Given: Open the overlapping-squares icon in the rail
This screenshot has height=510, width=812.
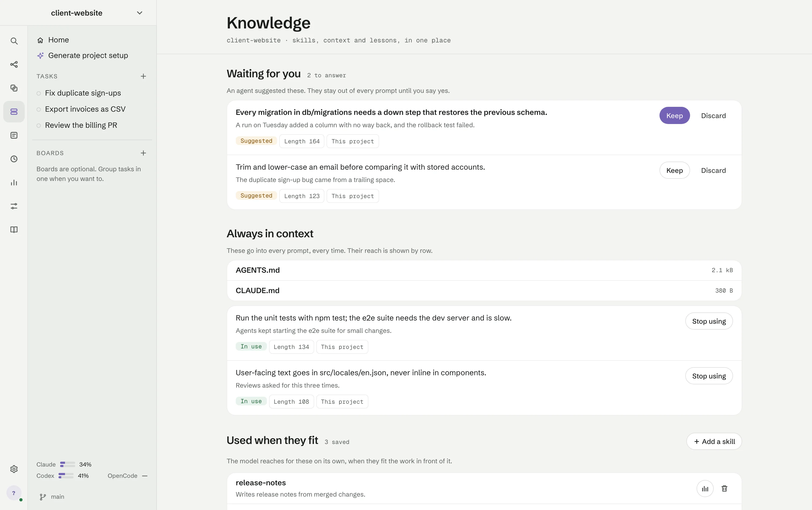Looking at the screenshot, I should coord(14,88).
